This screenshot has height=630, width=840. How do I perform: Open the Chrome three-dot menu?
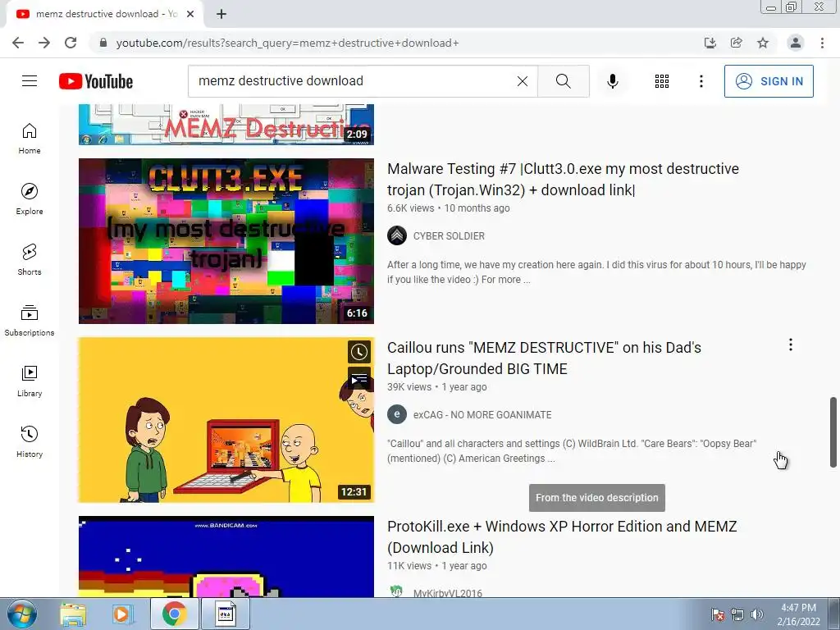point(822,43)
